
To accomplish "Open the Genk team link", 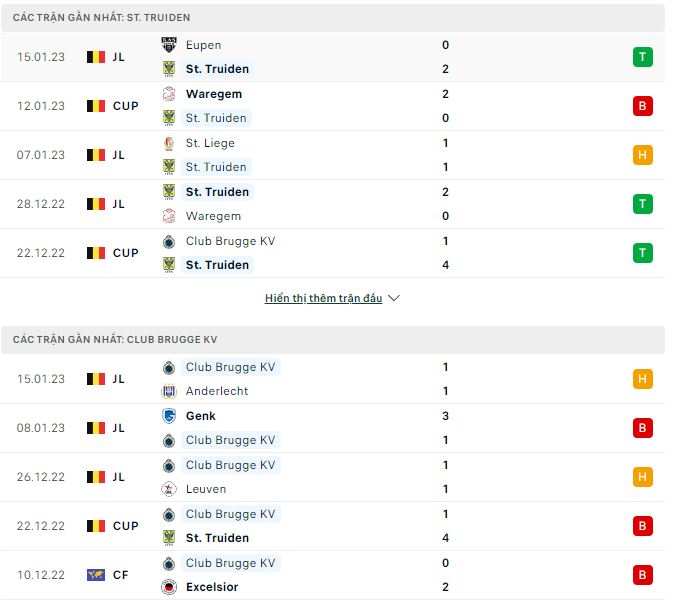I will (200, 416).
